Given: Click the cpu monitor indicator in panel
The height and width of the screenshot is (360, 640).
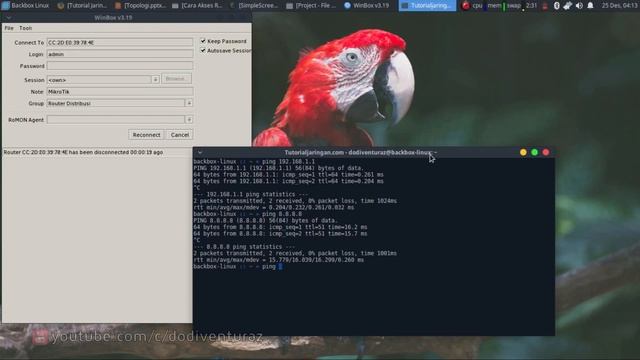Looking at the screenshot, I should pyautogui.click(x=479, y=5).
